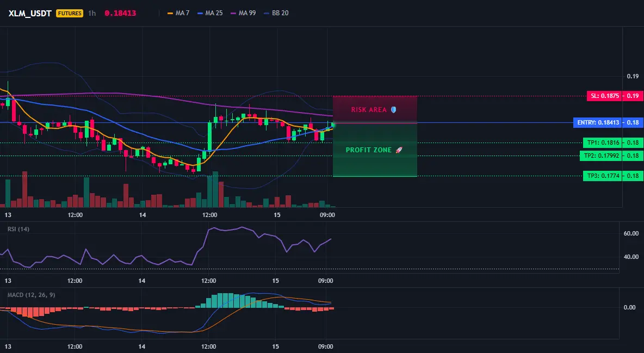
Task: Click the 14 date label under price chart
Action: [x=143, y=215]
